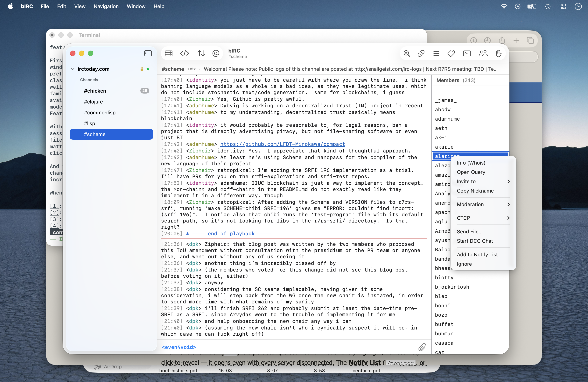Choose Open Query in context menu

point(483,172)
